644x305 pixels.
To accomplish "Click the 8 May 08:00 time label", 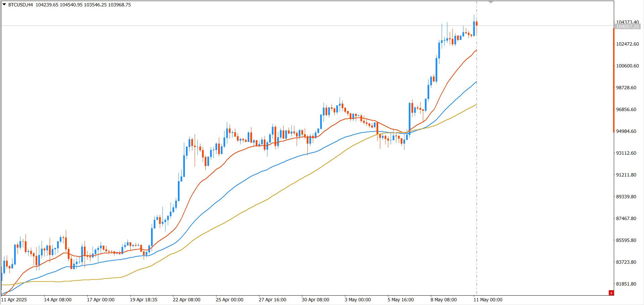I will pos(443,300).
